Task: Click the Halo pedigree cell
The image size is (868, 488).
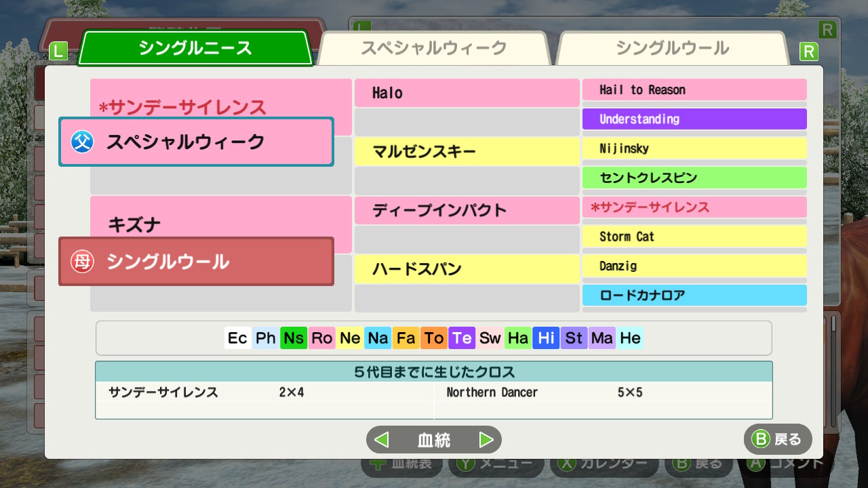Action: click(x=467, y=93)
